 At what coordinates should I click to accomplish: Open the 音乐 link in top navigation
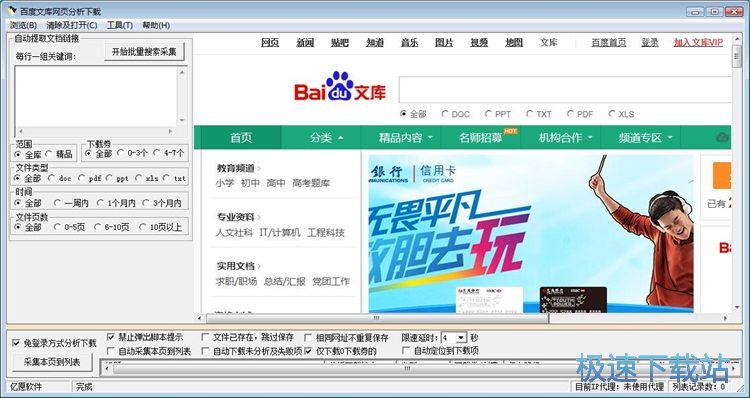point(409,43)
